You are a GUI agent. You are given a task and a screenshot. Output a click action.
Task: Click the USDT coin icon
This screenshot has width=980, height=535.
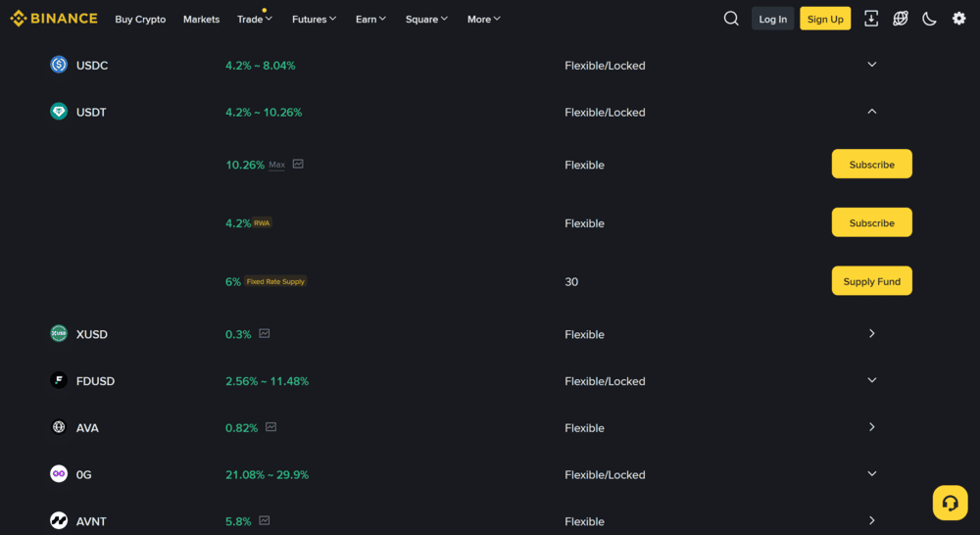(59, 112)
